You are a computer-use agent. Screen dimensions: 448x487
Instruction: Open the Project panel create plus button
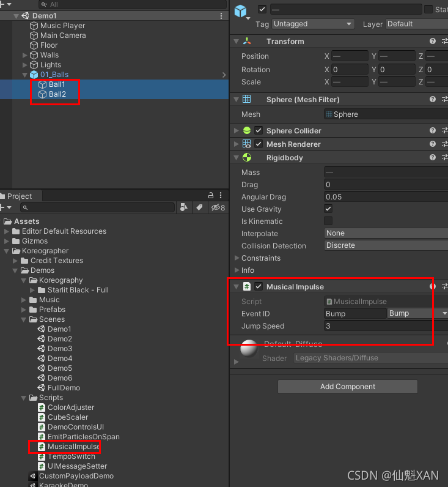point(6,207)
